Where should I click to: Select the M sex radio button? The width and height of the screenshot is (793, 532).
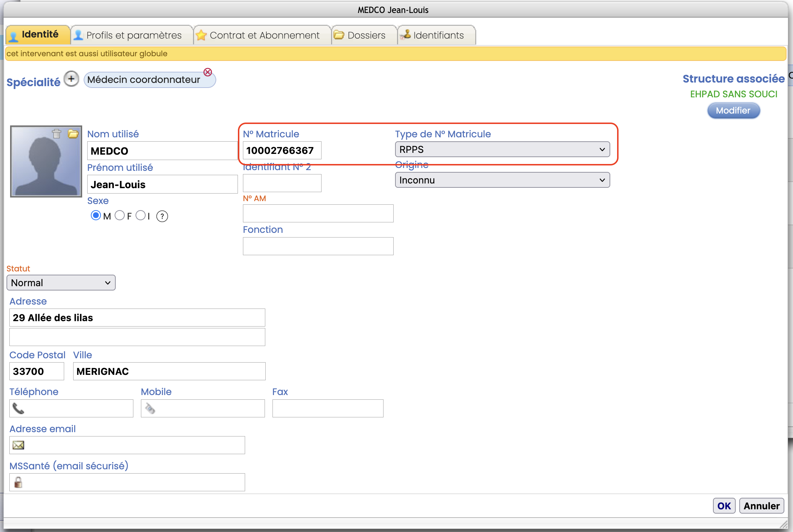click(96, 216)
